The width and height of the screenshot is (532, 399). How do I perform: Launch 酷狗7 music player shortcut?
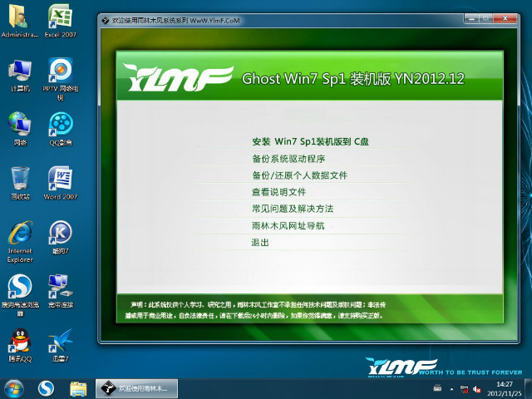(x=61, y=237)
